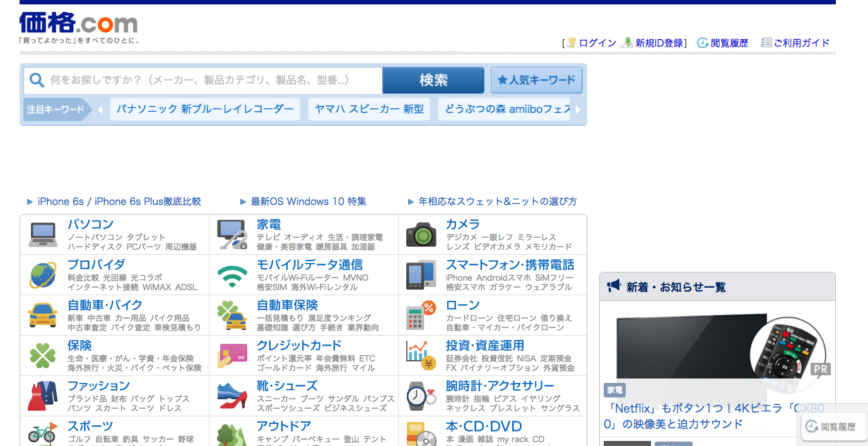Click the magnifier icon in search box
This screenshot has height=446, width=868.
(37, 80)
